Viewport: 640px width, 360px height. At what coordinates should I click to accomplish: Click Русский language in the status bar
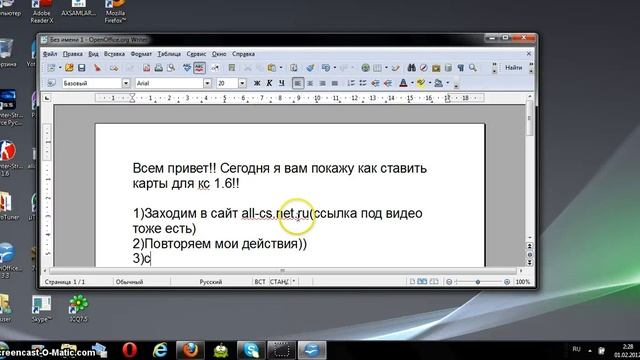pyautogui.click(x=211, y=282)
